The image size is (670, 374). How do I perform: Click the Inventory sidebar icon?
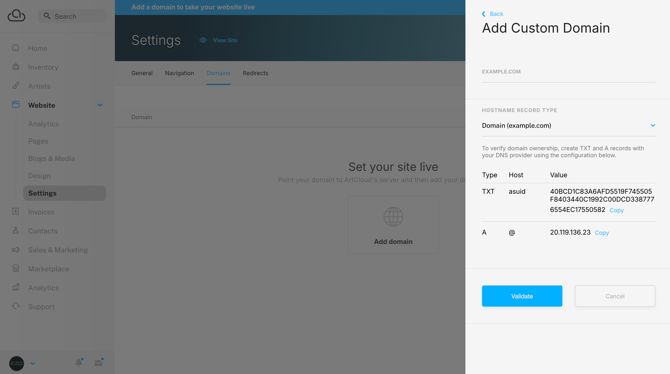coord(16,67)
